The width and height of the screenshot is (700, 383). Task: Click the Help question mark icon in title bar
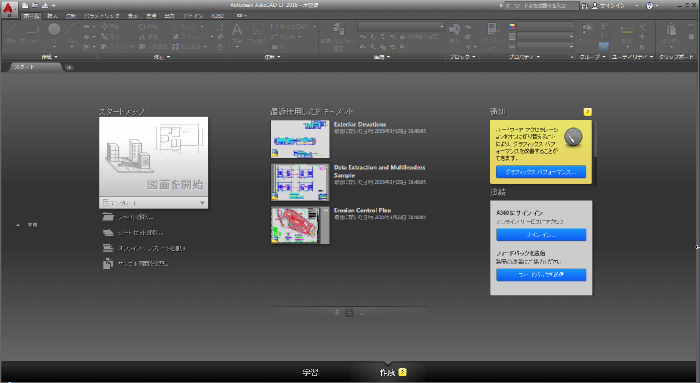(x=650, y=5)
